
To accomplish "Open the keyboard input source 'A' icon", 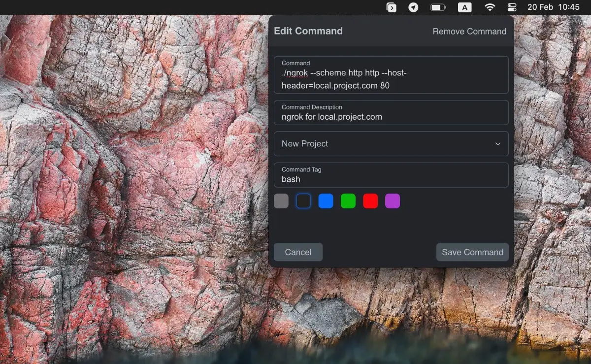I will click(x=465, y=7).
